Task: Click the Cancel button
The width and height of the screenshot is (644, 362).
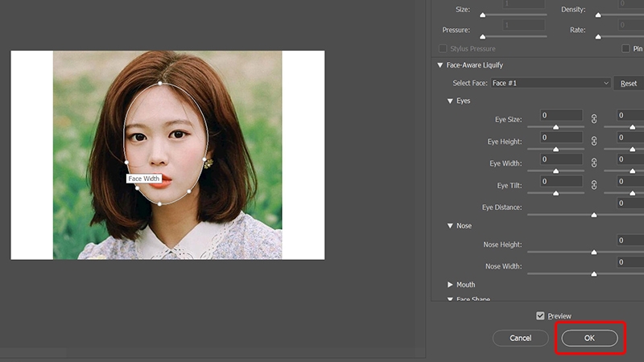Action: point(520,338)
